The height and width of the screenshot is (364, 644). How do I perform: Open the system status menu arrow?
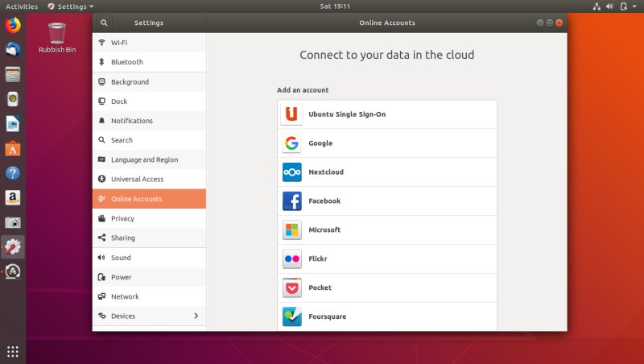point(635,6)
